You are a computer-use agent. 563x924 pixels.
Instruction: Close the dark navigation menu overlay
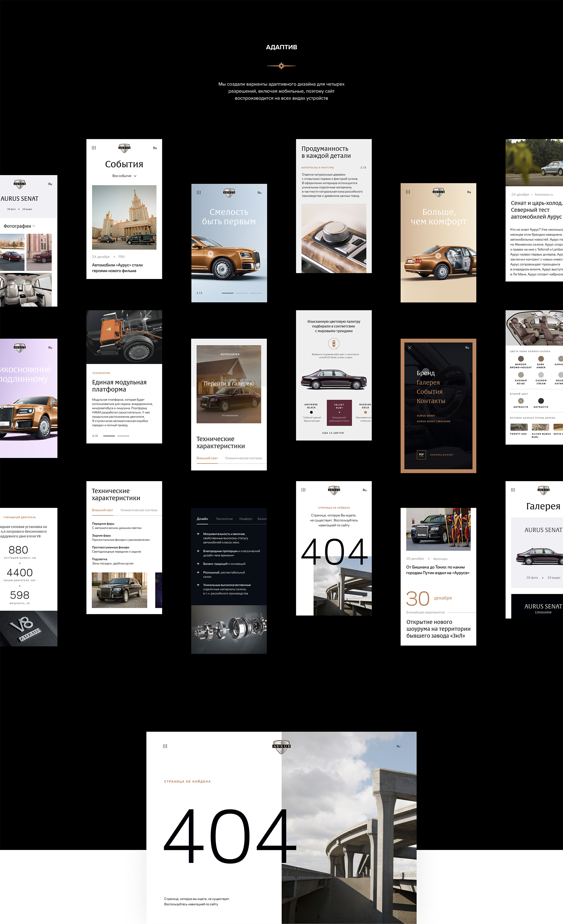tap(409, 348)
